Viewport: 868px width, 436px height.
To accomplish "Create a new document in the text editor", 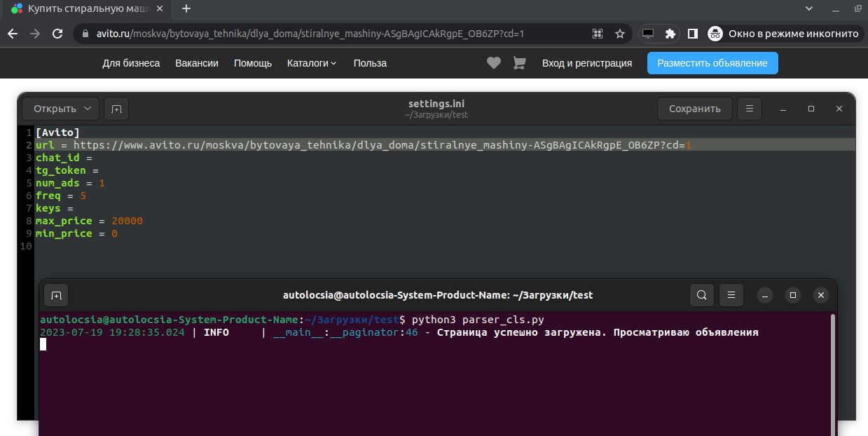I will point(116,109).
